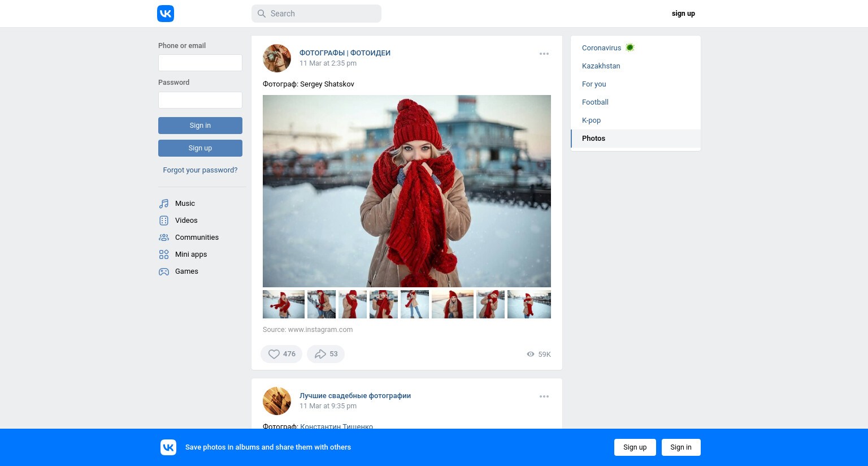Click the green virus icon beside Coronavirus
The image size is (868, 466).
(630, 48)
